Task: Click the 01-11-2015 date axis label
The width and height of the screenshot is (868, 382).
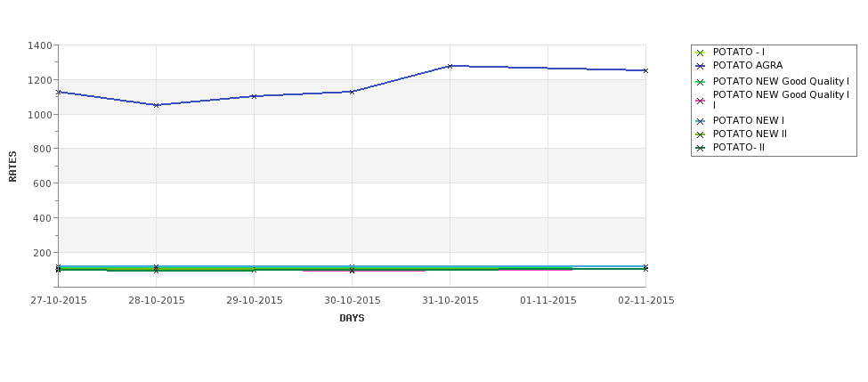Action: (548, 301)
